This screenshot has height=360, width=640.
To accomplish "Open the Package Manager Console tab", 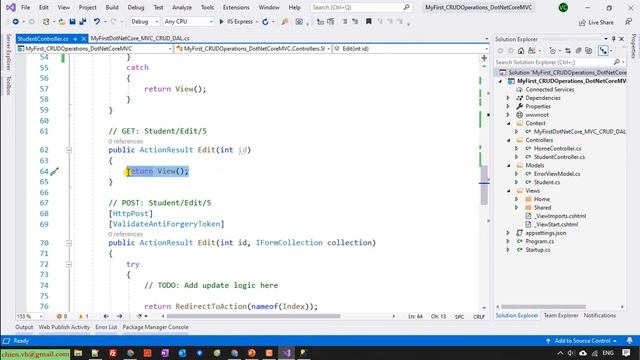I will [x=156, y=327].
